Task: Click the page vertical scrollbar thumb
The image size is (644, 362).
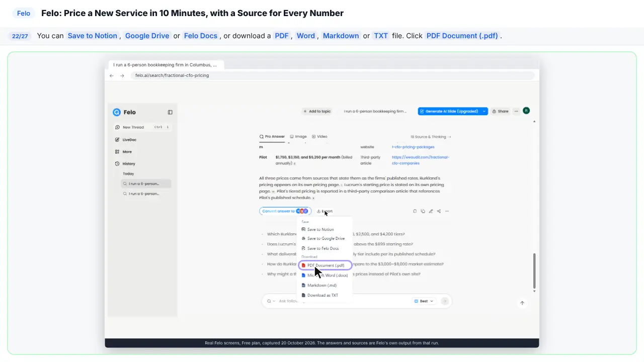Action: 534,270
